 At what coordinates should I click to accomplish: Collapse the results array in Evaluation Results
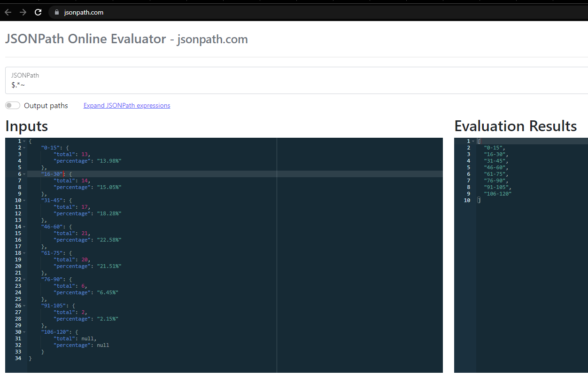473,141
